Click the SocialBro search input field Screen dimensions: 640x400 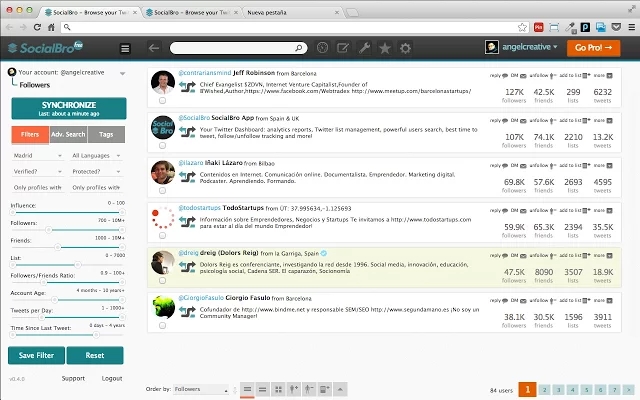coord(236,47)
